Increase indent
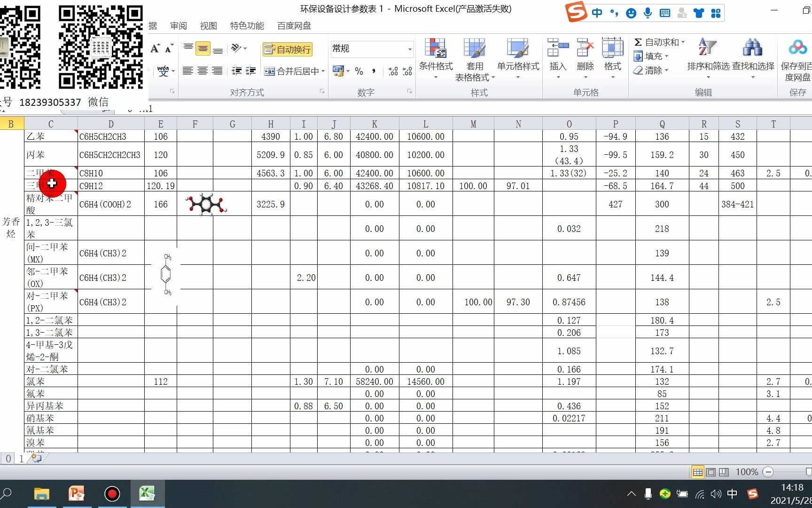Screen dimensions: 812x508 click(x=251, y=71)
